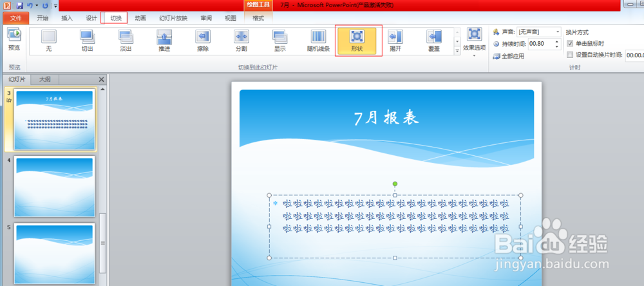
Task: Close the slide thumbnail pane
Action: pyautogui.click(x=102, y=80)
